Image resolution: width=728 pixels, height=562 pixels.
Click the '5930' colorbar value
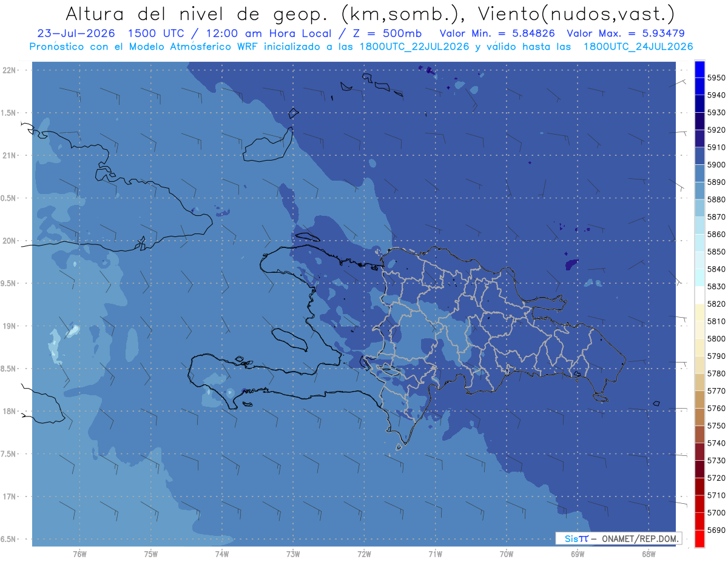(716, 113)
